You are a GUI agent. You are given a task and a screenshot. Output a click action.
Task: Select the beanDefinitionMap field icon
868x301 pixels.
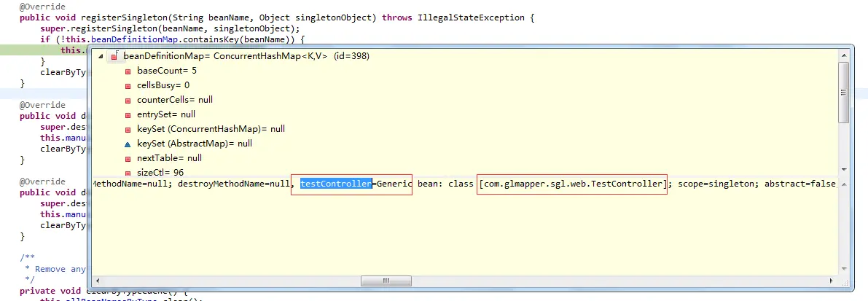coord(115,56)
